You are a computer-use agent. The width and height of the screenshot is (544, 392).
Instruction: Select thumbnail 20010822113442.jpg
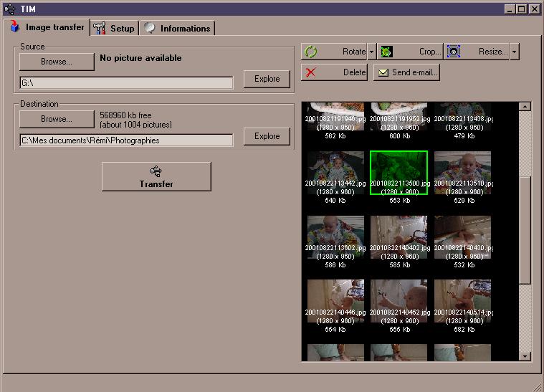(335, 173)
